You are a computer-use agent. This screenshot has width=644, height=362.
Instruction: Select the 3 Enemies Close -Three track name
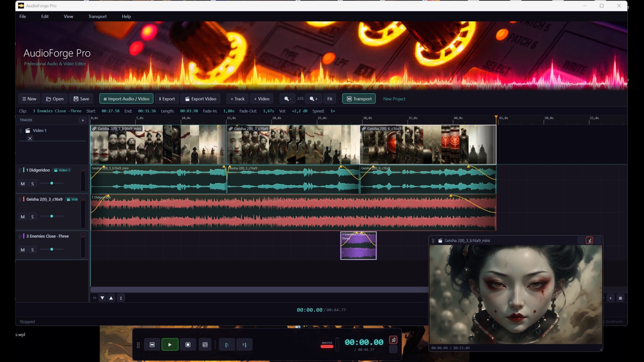[x=48, y=236]
